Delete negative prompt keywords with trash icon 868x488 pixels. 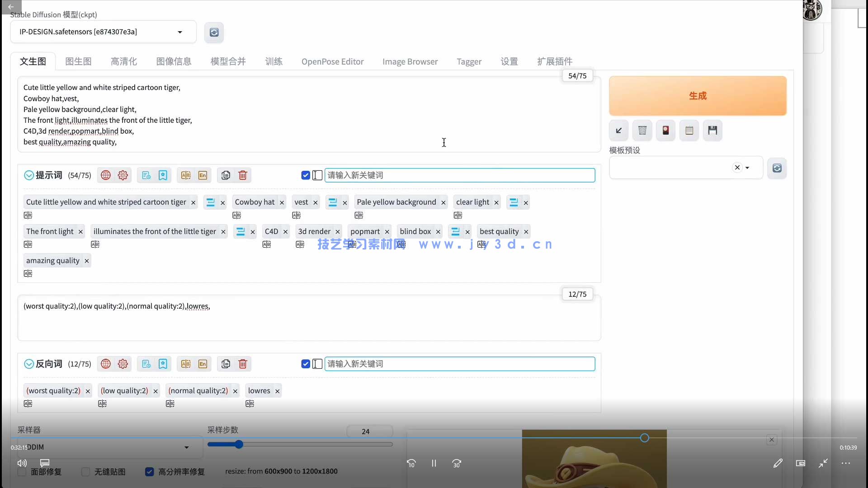[243, 364]
